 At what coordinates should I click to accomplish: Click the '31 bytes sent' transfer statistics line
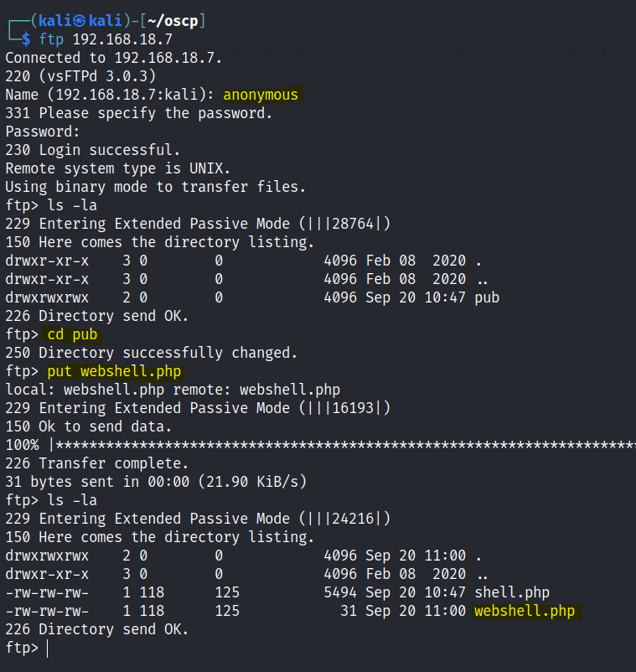[x=156, y=482]
